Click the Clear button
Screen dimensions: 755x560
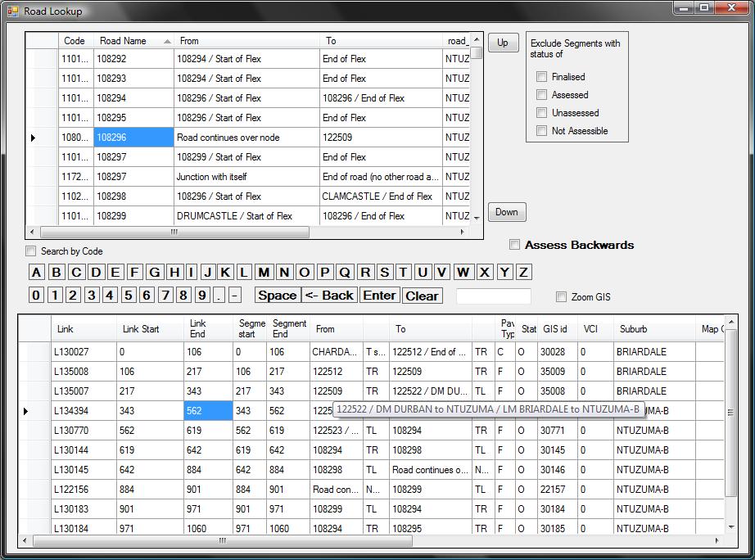pyautogui.click(x=422, y=296)
